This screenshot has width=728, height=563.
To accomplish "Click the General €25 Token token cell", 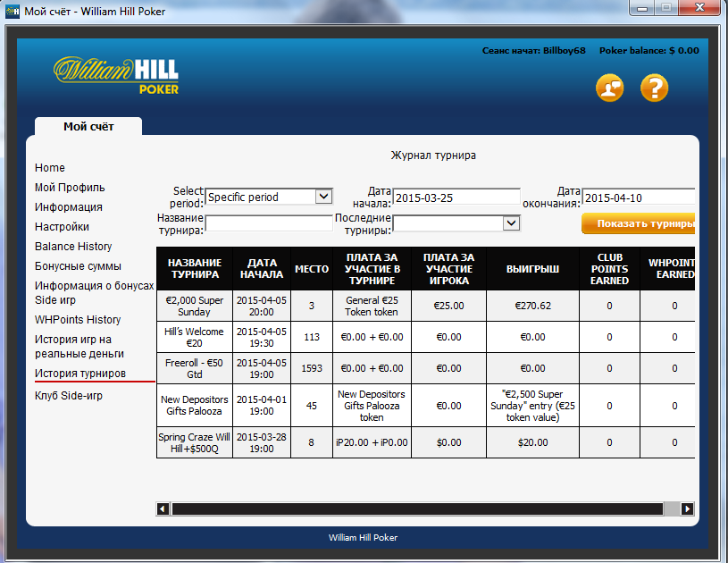I will (372, 306).
